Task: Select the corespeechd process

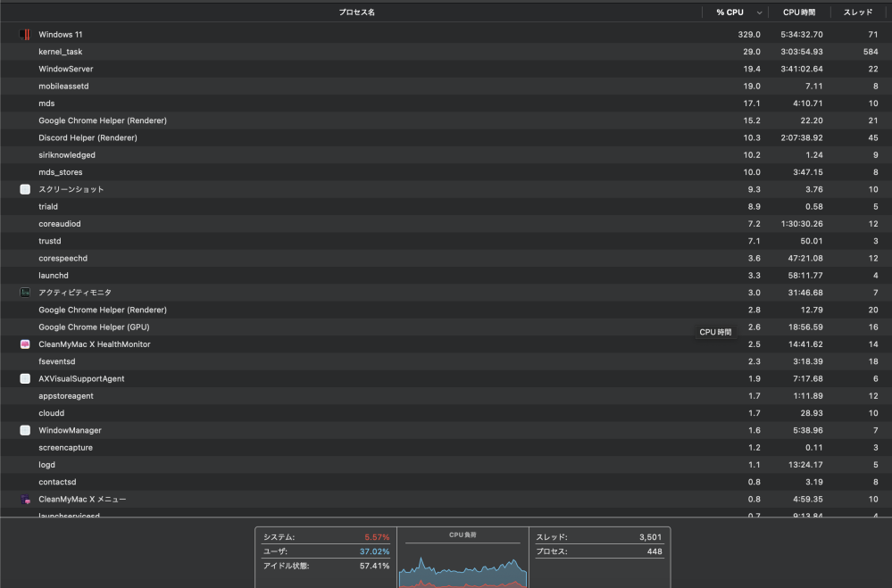Action: tap(63, 258)
